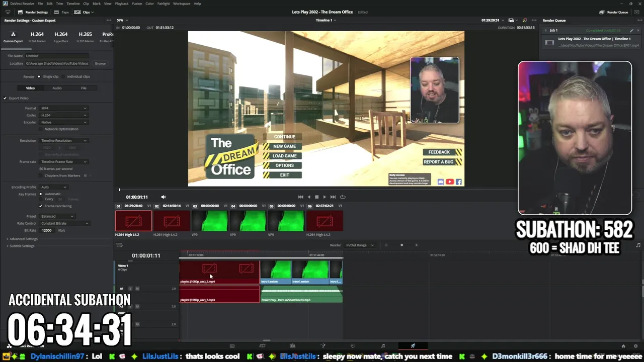Play the timeline forward

tap(325, 197)
